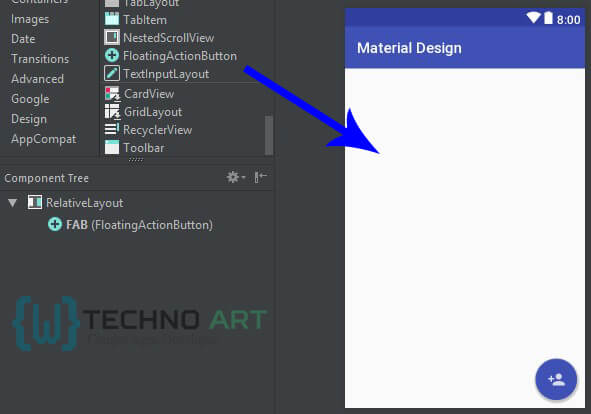Click the FAB plus icon in tree
This screenshot has width=591, height=414.
55,224
